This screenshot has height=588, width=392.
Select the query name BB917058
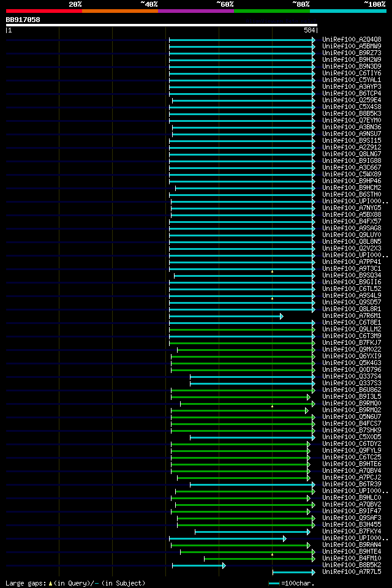click(x=23, y=20)
